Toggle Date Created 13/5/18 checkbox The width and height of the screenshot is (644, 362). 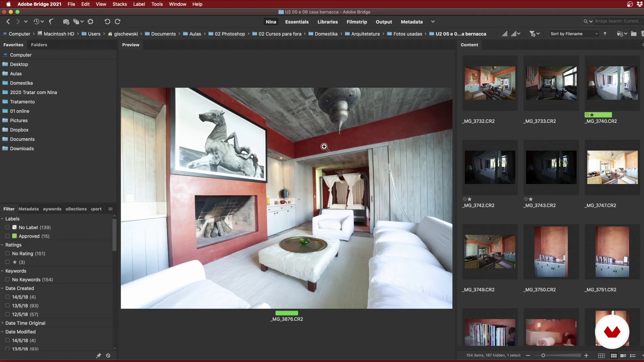7,306
